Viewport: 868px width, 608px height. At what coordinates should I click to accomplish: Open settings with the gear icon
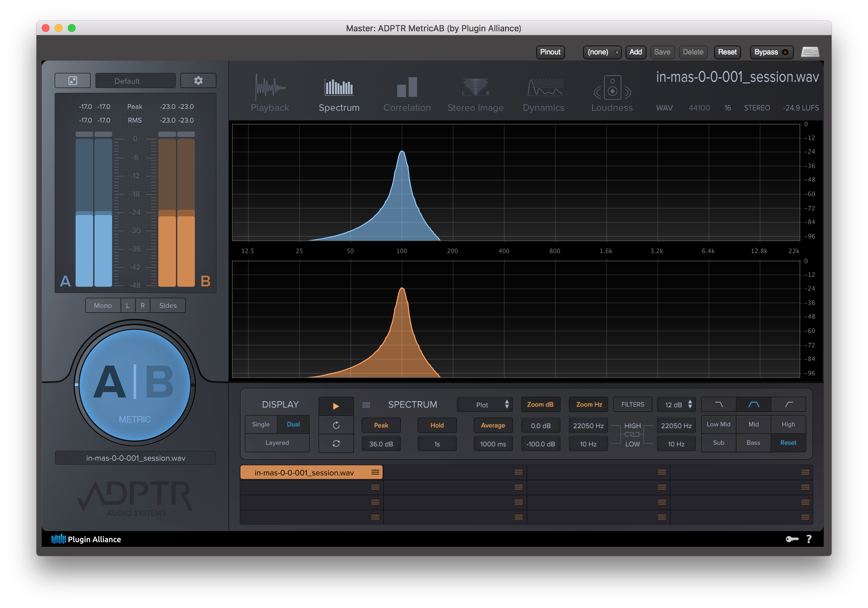(198, 80)
